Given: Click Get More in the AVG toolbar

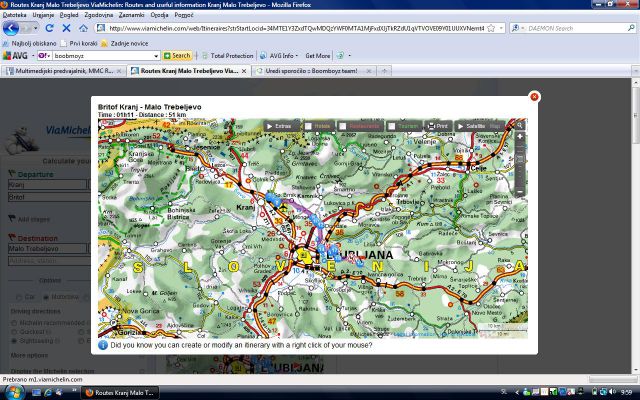Looking at the screenshot, I should 318,56.
